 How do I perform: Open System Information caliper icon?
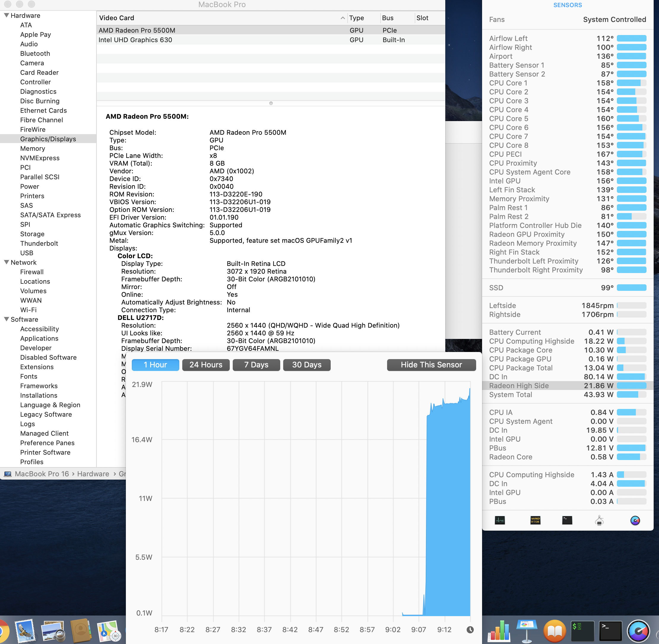coord(599,520)
